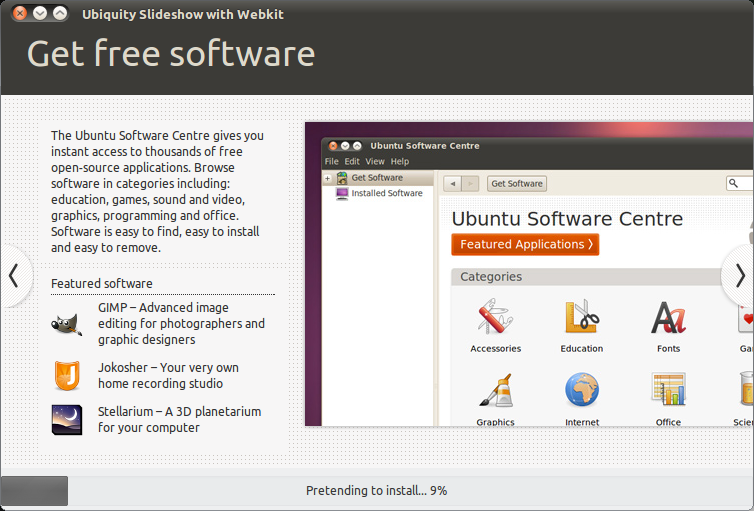Viewport: 754px width, 511px height.
Task: Click the Stellarium night sky icon
Action: [x=67, y=420]
